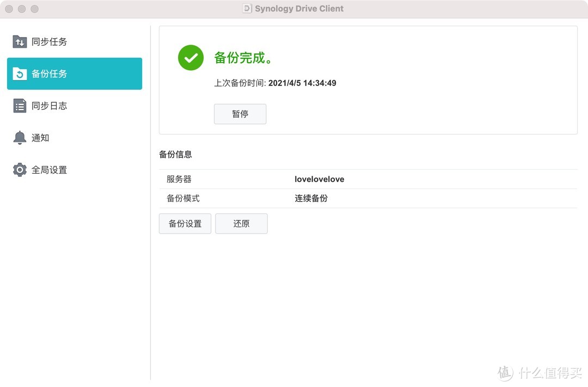Close the window with the first title bar button

tap(9, 9)
